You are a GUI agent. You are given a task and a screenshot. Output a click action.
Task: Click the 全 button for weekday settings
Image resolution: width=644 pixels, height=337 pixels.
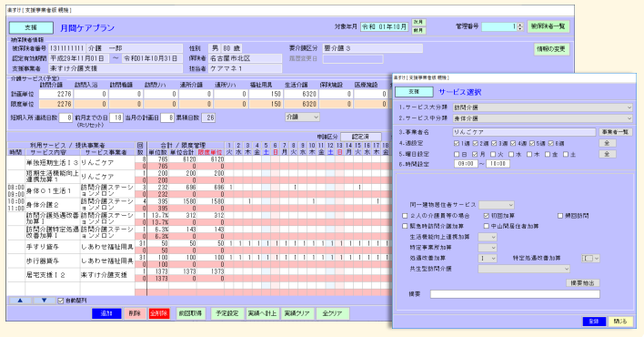607,154
